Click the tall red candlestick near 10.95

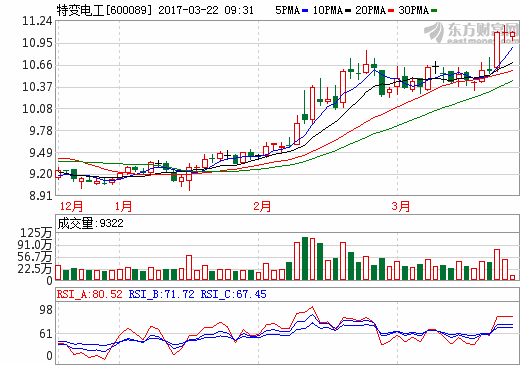click(497, 51)
